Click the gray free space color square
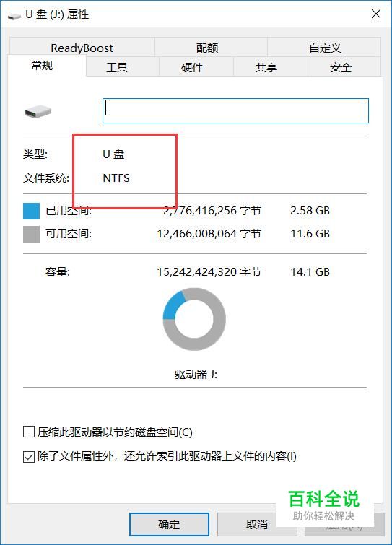The height and width of the screenshot is (545, 392). [x=31, y=234]
